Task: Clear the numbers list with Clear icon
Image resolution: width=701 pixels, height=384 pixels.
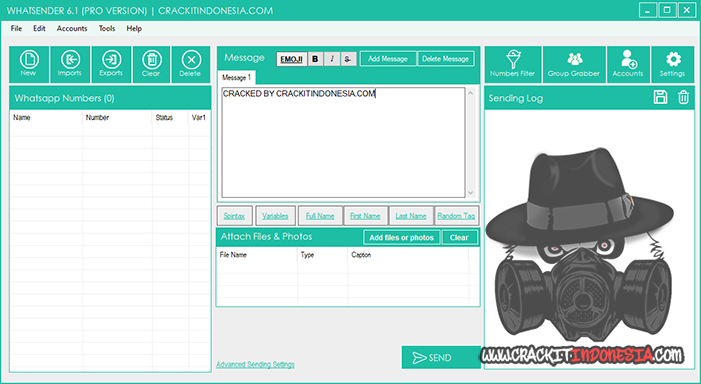Action: point(152,64)
